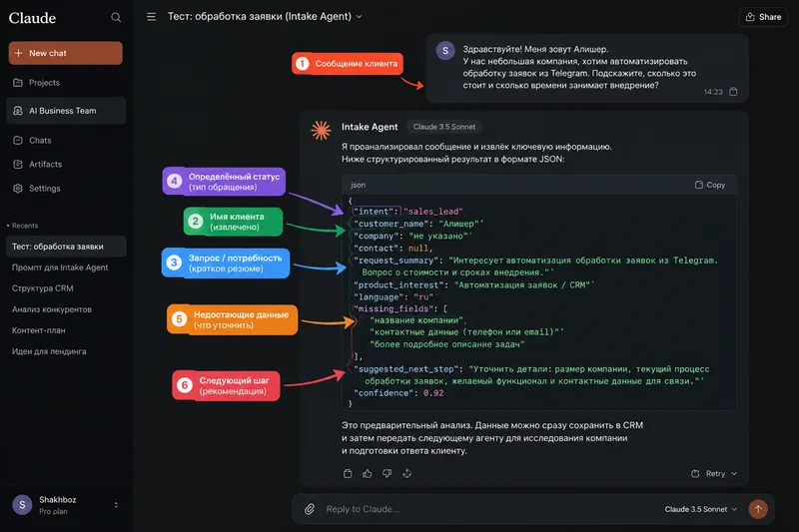The height and width of the screenshot is (532, 799).
Task: Click the regenerate icon under the response
Action: tap(406, 473)
